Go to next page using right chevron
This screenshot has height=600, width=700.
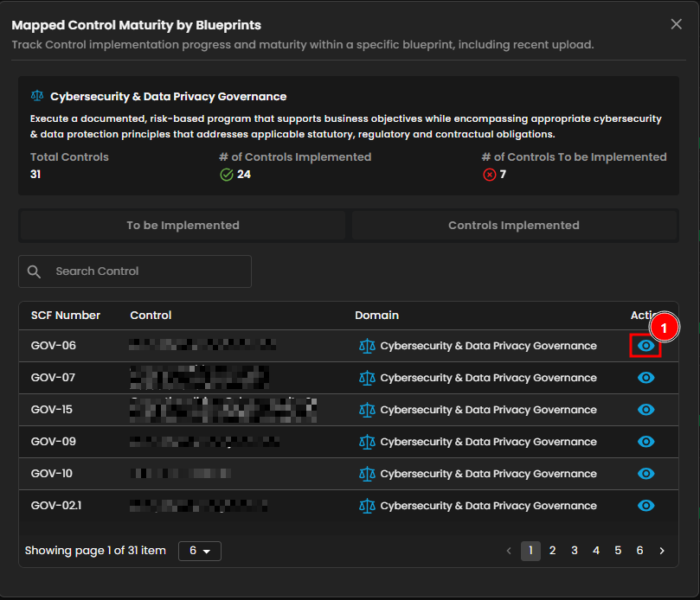tap(662, 551)
